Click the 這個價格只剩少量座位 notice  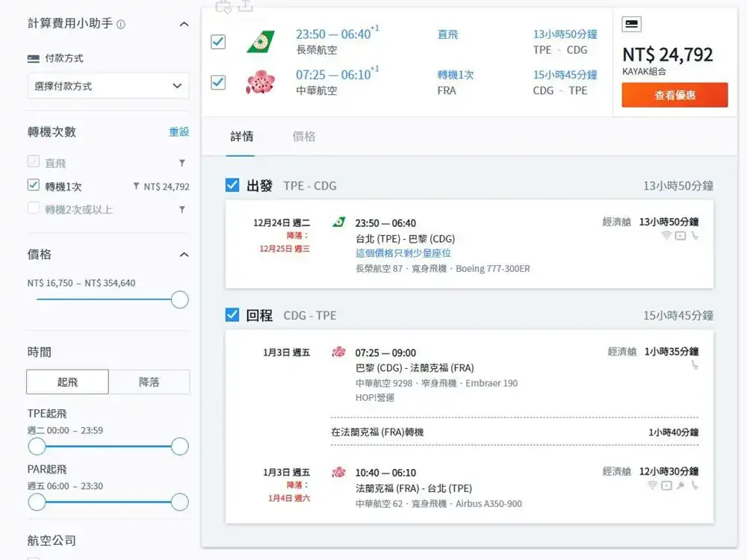[403, 253]
